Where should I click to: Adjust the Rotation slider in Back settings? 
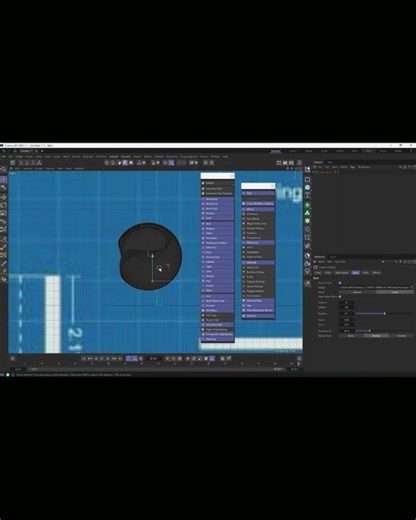(x=385, y=314)
